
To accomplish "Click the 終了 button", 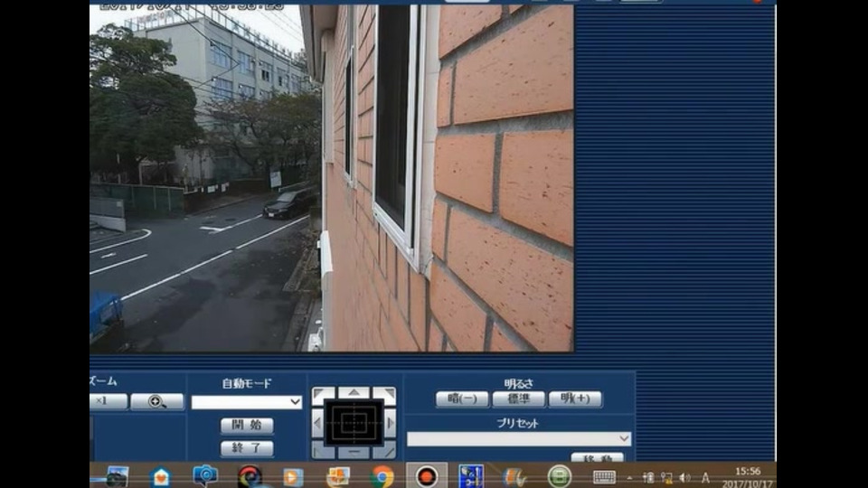I will 247,448.
